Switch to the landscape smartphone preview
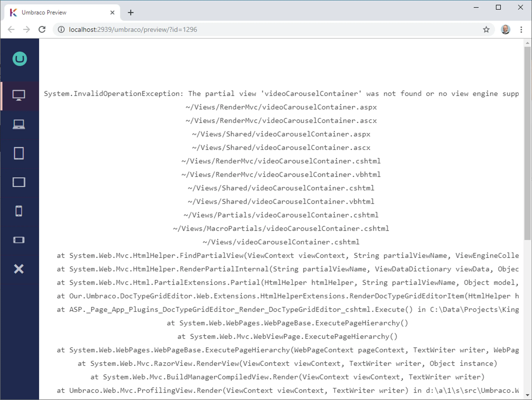 19,240
